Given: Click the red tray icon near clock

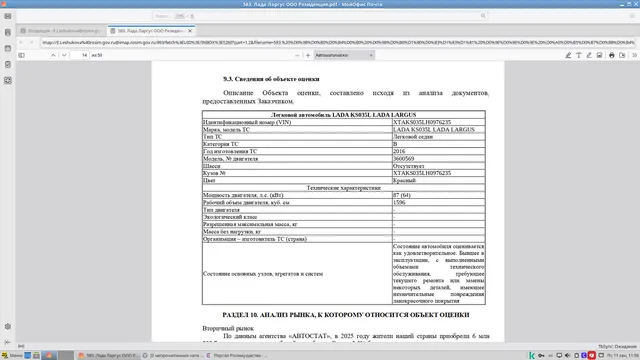Looking at the screenshot, I should tap(592, 356).
